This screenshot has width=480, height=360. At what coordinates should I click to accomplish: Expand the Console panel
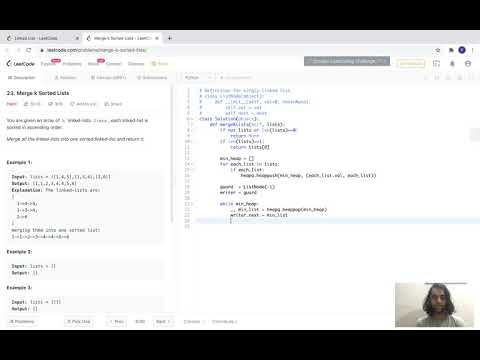194,321
